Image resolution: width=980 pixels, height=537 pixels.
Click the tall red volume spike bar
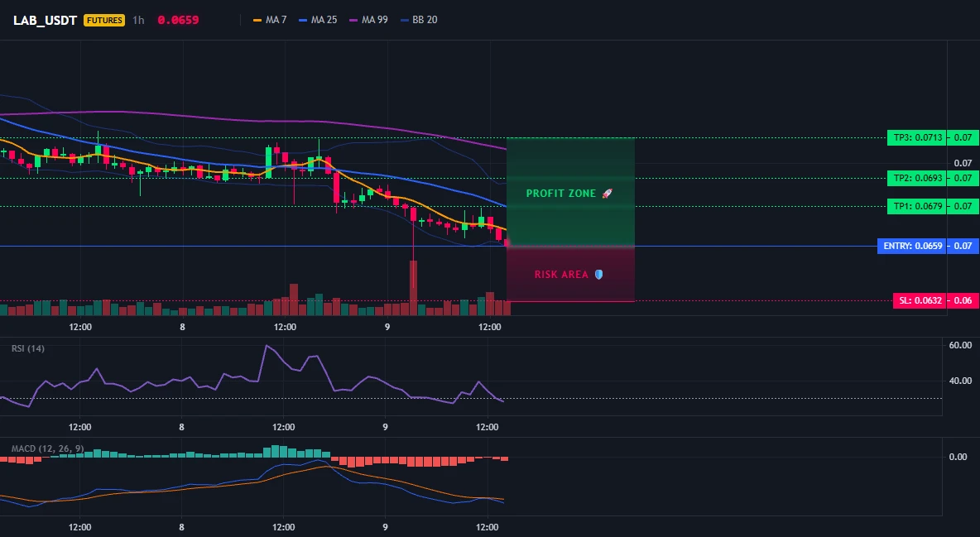413,288
